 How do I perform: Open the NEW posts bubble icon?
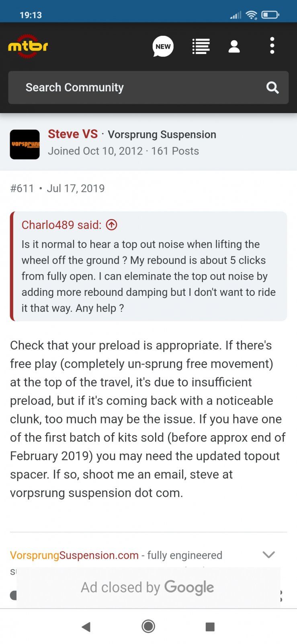point(163,46)
